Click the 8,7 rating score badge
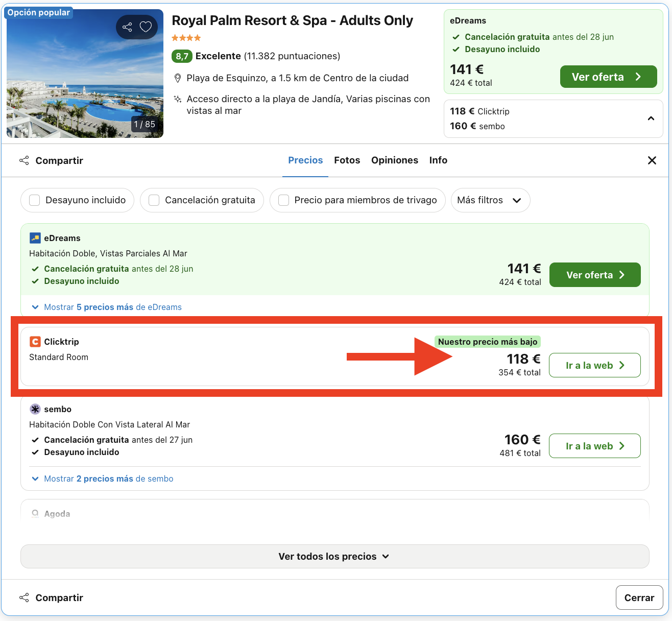 point(182,56)
